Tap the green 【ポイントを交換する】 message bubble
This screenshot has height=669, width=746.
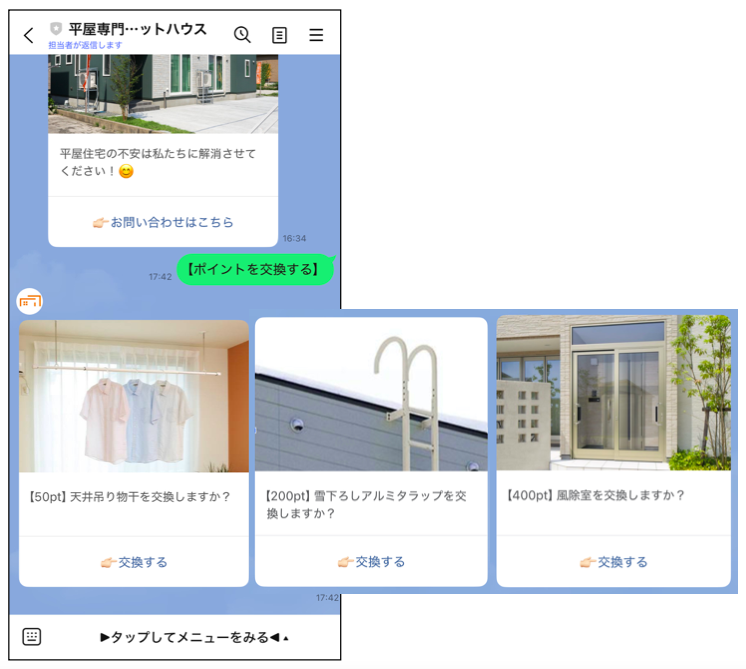(255, 269)
